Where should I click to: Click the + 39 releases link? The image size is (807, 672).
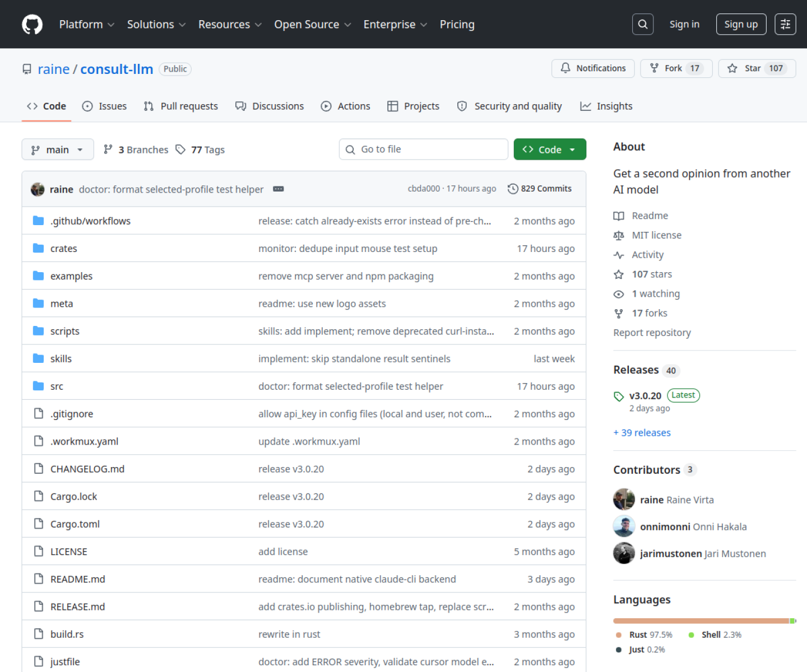642,433
